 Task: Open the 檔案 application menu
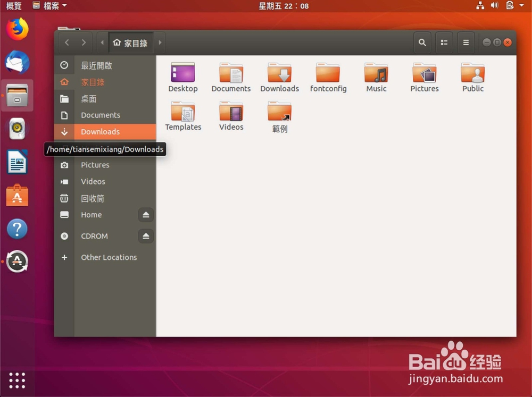(49, 6)
